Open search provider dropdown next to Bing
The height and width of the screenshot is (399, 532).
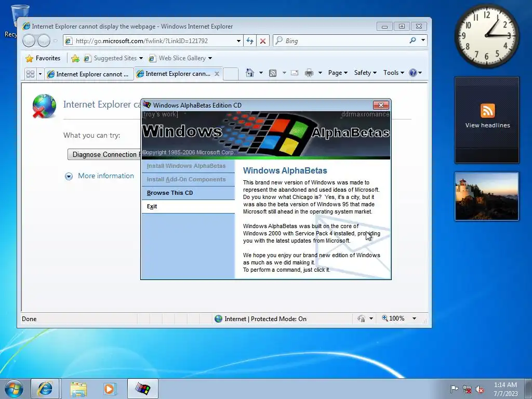423,41
